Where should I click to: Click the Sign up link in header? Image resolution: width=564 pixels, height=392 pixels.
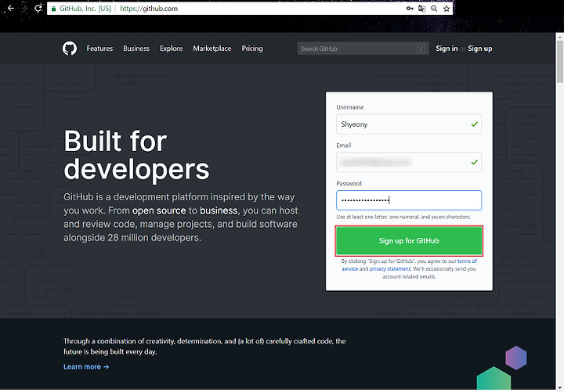pyautogui.click(x=480, y=49)
